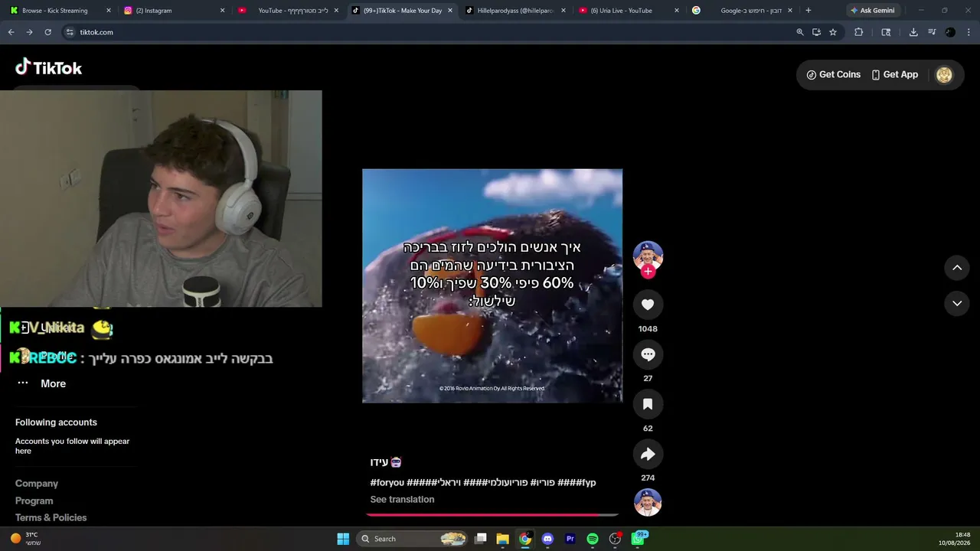Screen dimensions: 980x551
Task: Expand Terms & Policies footer section
Action: (x=51, y=518)
